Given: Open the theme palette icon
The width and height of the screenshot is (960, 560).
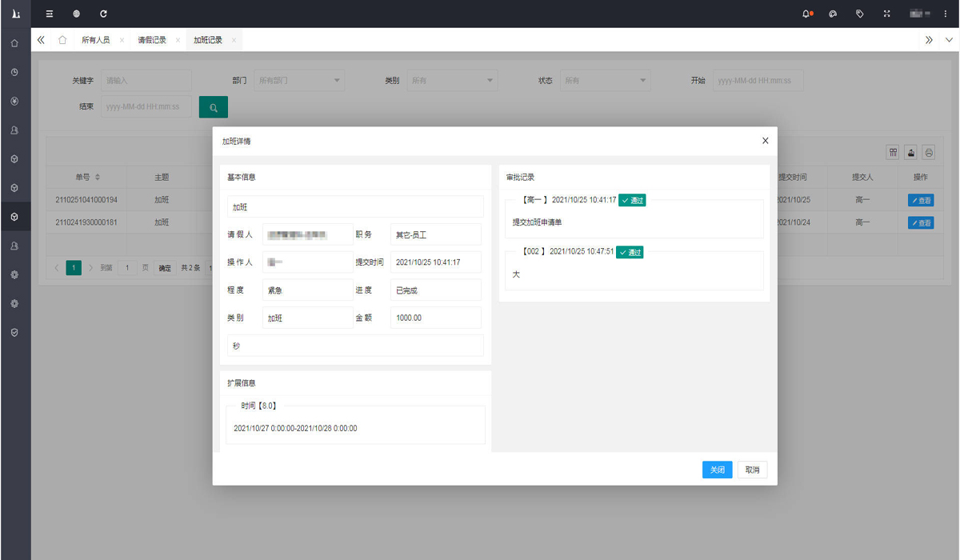Looking at the screenshot, I should [x=833, y=14].
